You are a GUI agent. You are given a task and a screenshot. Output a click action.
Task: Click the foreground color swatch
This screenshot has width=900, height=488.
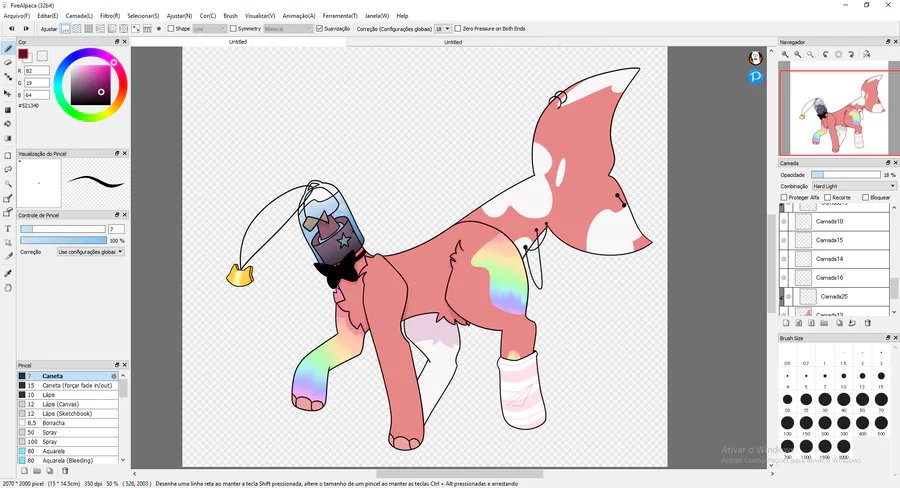(x=23, y=54)
